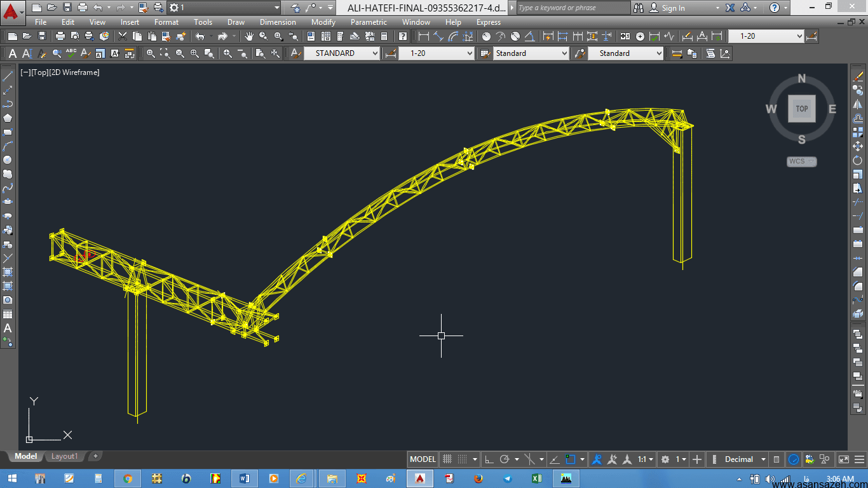The image size is (868, 488).
Task: Select the Polygon draw tool
Action: coord(8,118)
